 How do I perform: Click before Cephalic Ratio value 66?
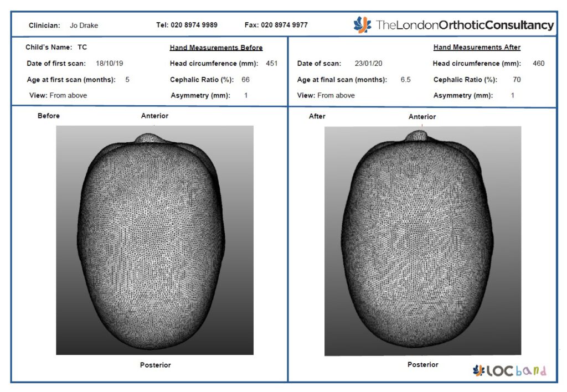[245, 80]
